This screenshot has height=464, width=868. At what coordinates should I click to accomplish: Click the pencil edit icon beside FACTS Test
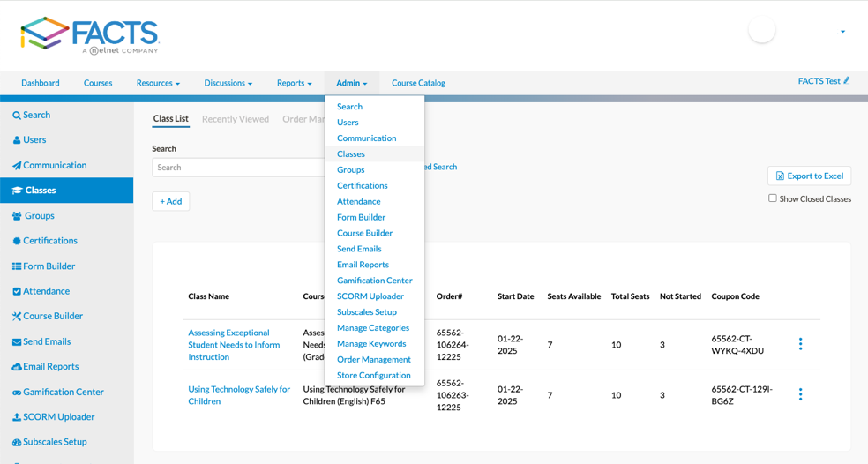point(846,81)
